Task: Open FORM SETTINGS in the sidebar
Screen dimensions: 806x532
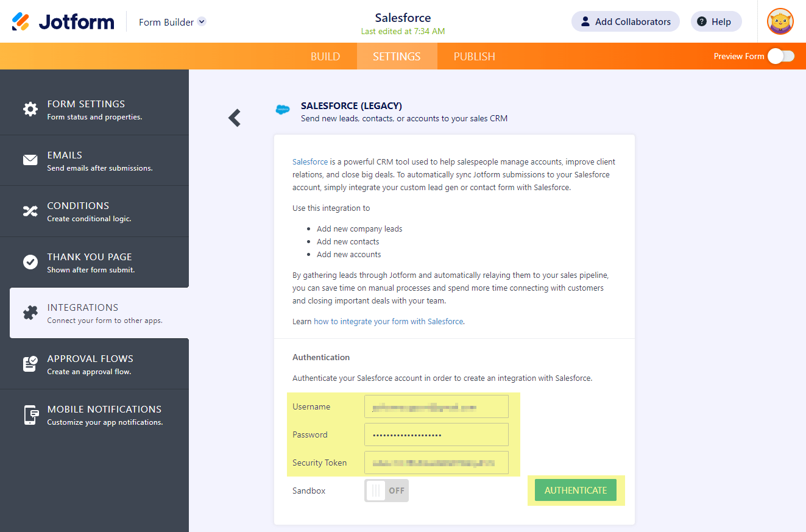Action: 94,110
